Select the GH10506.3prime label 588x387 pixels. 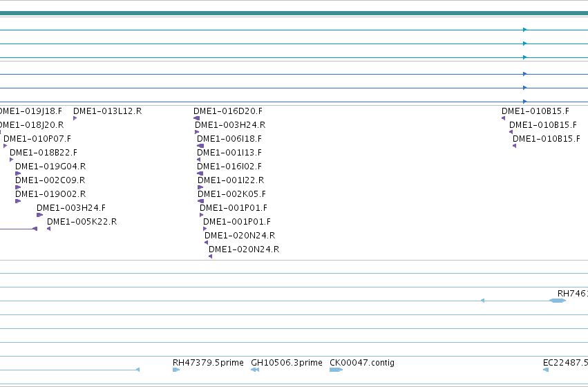point(287,363)
